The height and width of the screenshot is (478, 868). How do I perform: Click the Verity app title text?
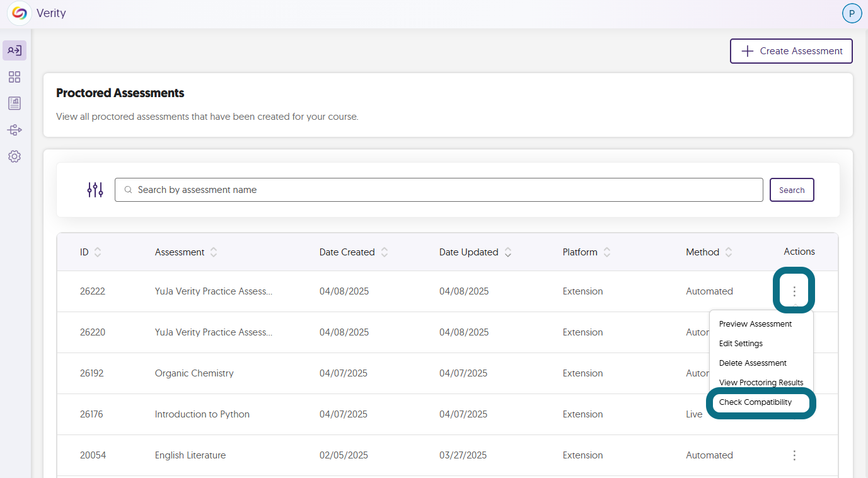tap(51, 13)
